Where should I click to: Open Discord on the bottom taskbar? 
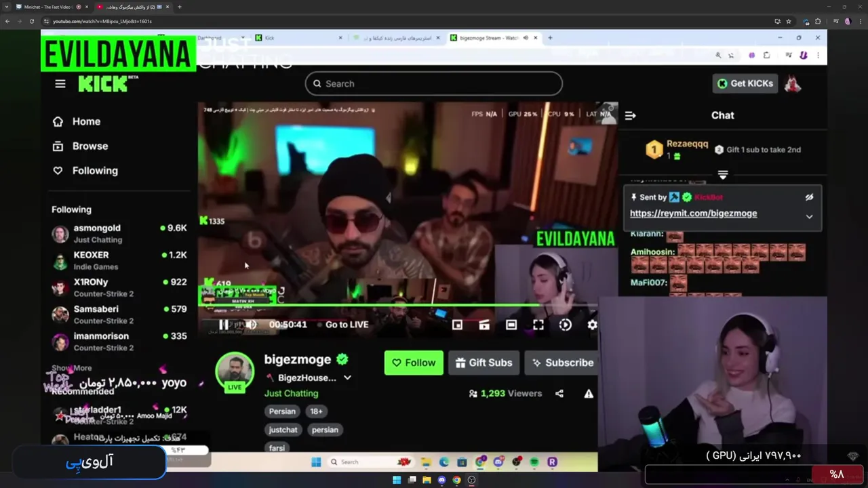tap(441, 480)
